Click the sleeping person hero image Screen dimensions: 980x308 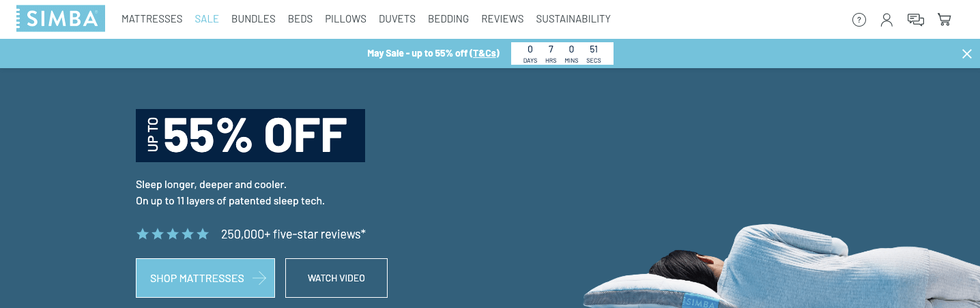pos(781,266)
